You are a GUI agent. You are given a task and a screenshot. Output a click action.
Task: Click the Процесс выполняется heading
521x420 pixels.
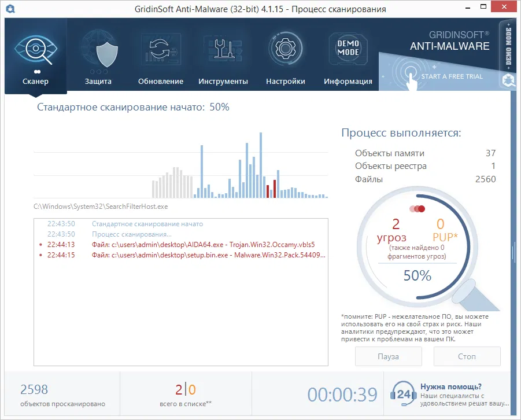click(401, 132)
